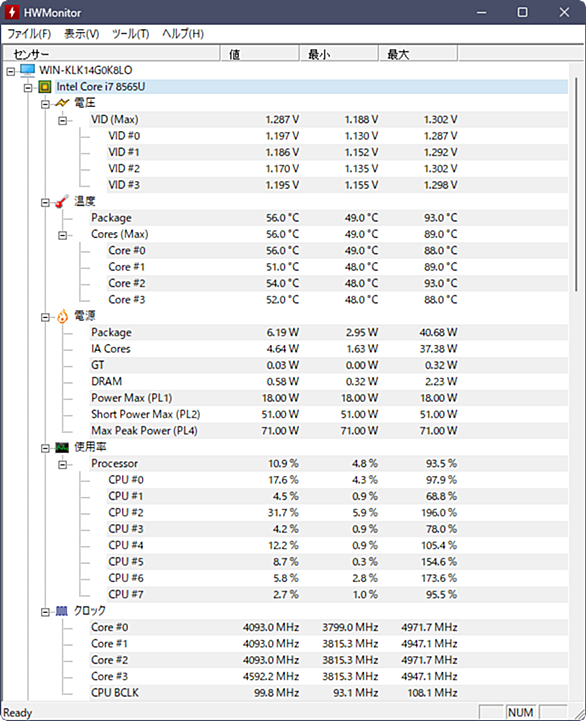Click the voltage wave icon next to 電圧
The height and width of the screenshot is (721, 586).
pyautogui.click(x=62, y=103)
